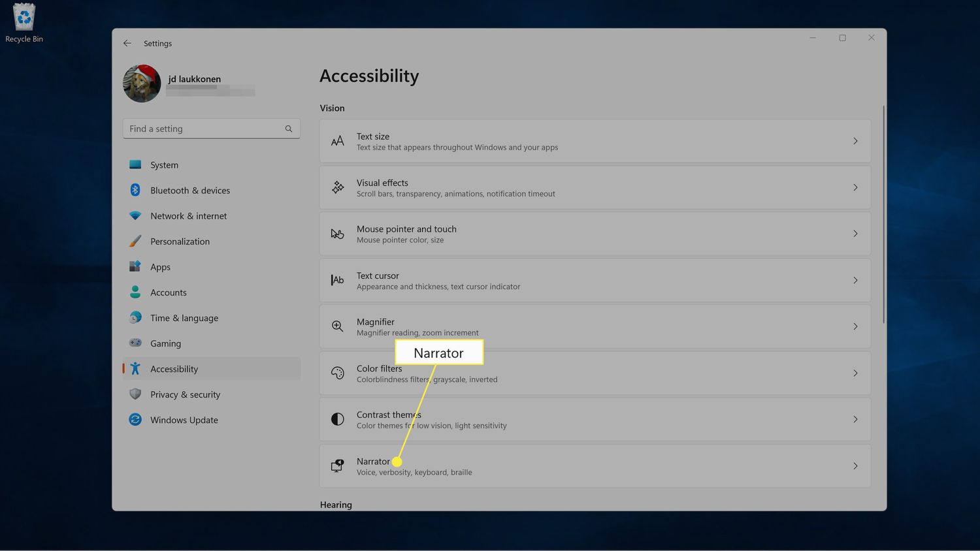Open Visual effects settings
The image size is (980, 551).
(595, 187)
